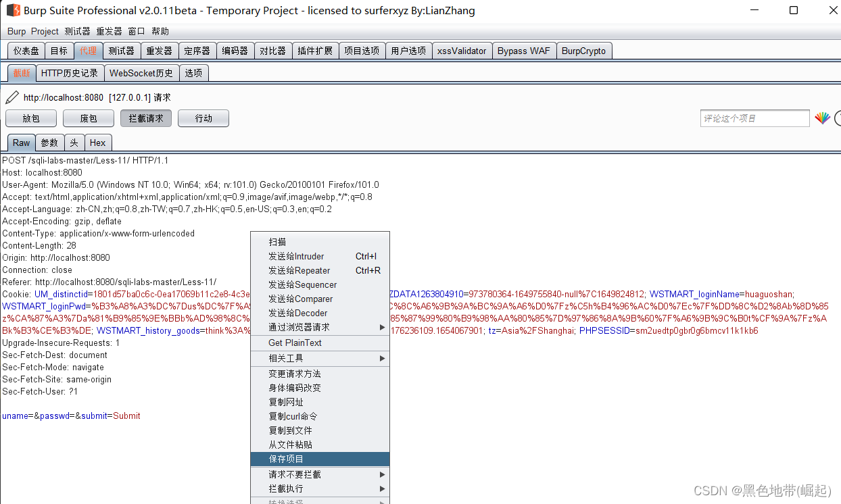This screenshot has height=504, width=841.
Task: Switch to the 用户选项 tab
Action: [x=408, y=51]
